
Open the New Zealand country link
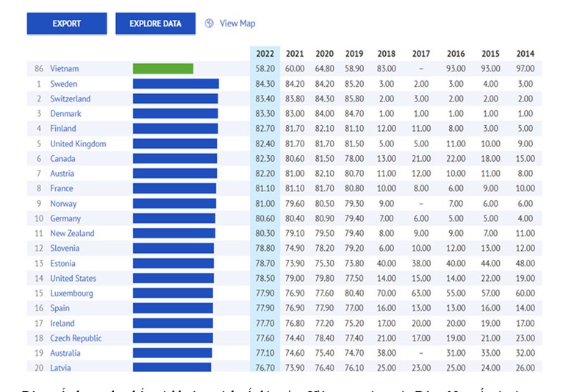[72, 233]
